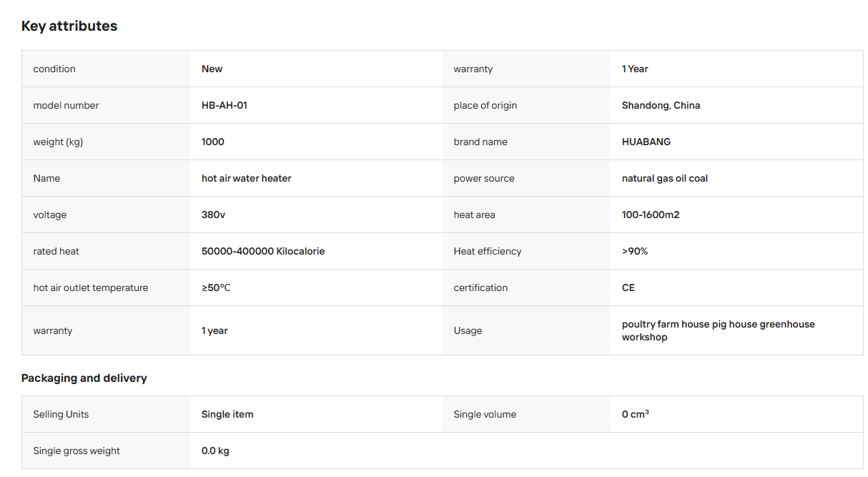
Task: Click the 1000 weight value
Action: point(213,142)
